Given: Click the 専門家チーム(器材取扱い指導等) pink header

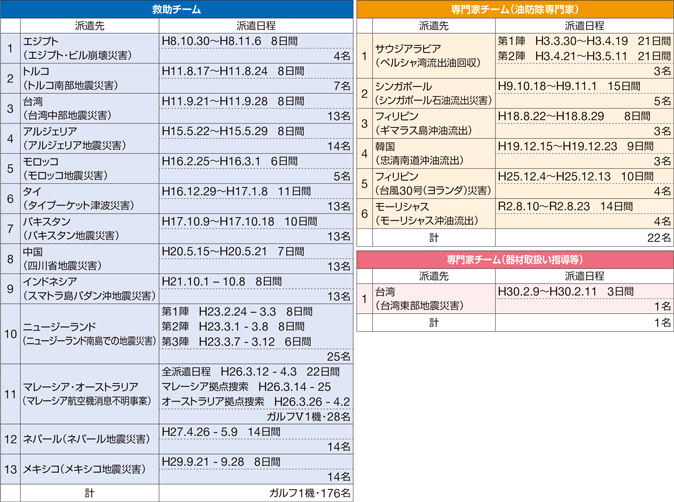Looking at the screenshot, I should pyautogui.click(x=514, y=257).
